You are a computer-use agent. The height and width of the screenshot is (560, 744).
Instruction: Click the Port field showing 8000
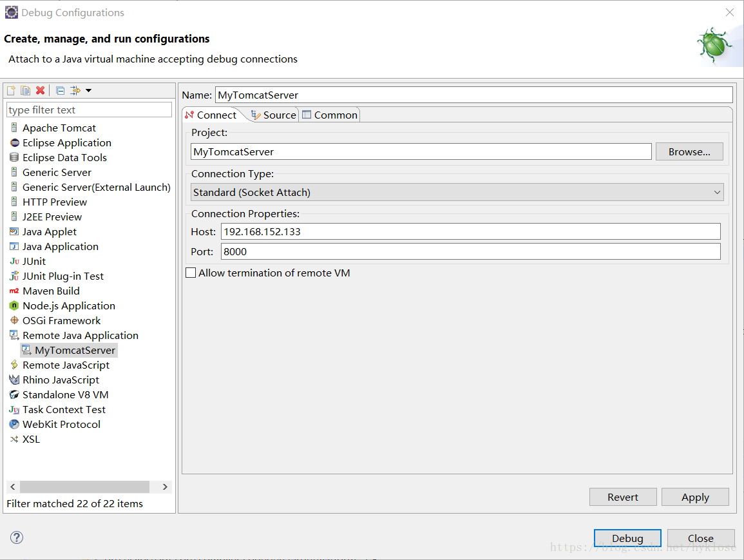click(471, 251)
